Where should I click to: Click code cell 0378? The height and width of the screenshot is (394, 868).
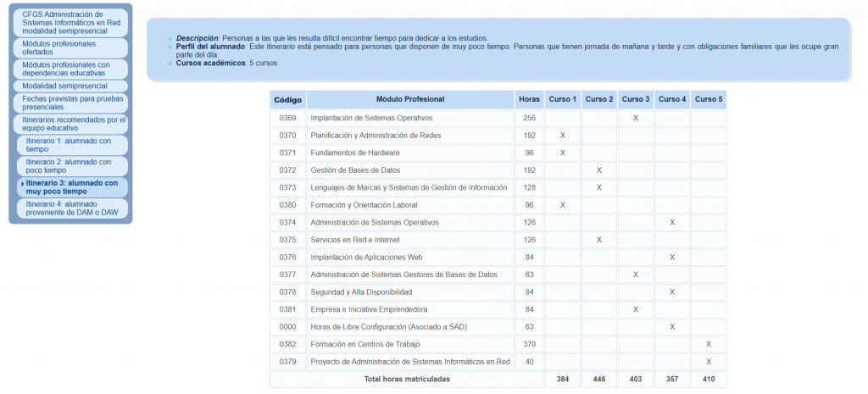click(288, 292)
